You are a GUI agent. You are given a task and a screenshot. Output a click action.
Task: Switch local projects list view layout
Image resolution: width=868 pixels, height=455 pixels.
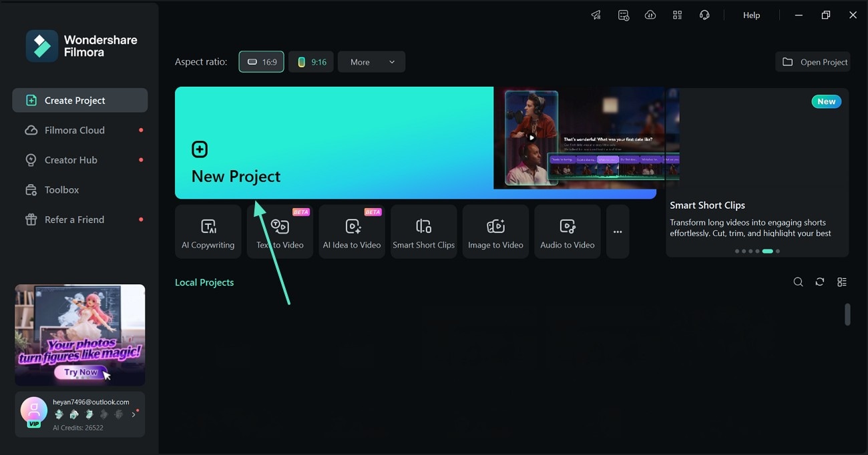[x=842, y=282]
